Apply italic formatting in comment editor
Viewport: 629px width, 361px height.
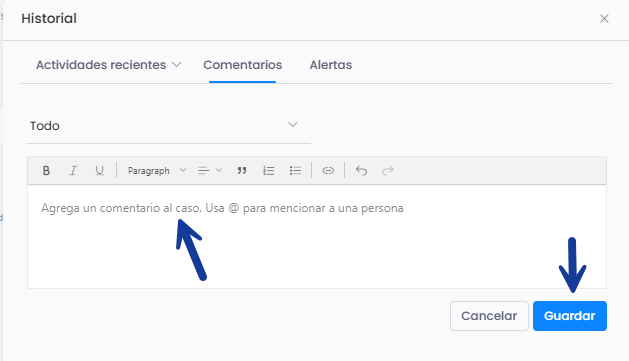click(x=73, y=171)
